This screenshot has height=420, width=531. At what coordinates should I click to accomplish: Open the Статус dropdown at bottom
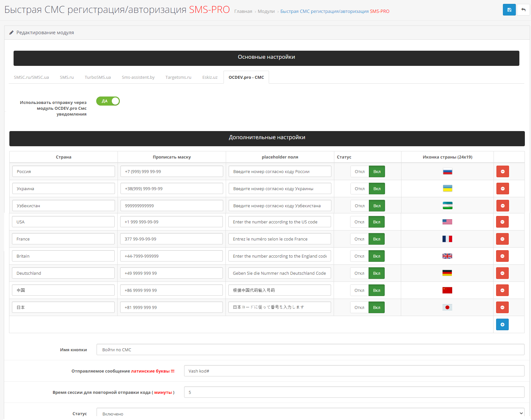pos(310,414)
